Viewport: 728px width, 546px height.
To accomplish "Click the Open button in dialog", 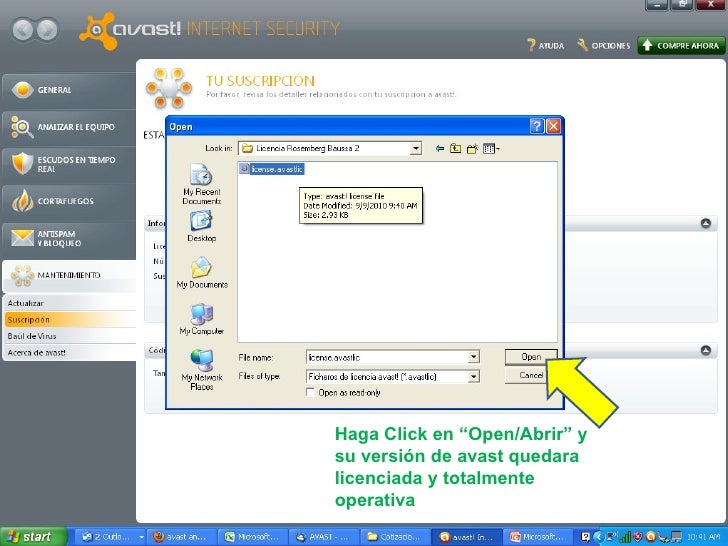I will click(x=531, y=357).
